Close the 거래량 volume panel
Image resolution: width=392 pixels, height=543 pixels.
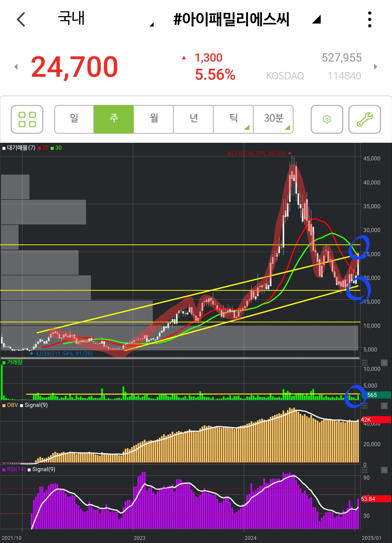384,363
